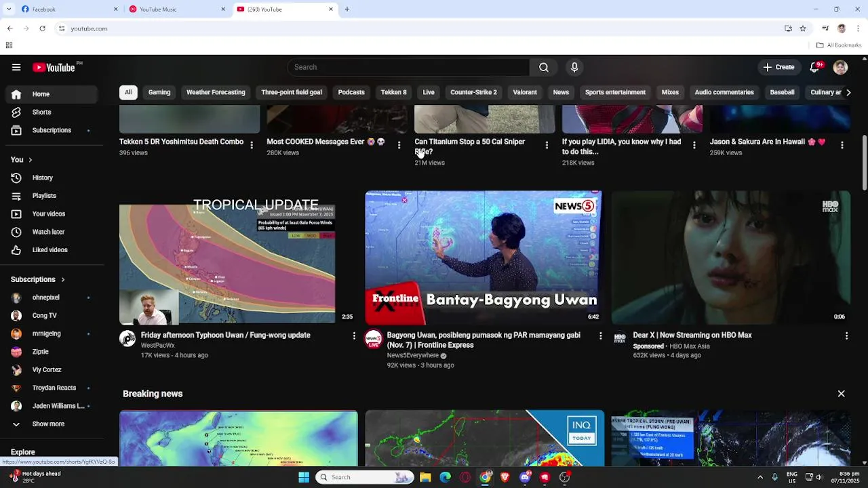Screen dimensions: 868x488
Task: Open options for Bagyong Uwan Frontline Express video
Action: pyautogui.click(x=600, y=335)
